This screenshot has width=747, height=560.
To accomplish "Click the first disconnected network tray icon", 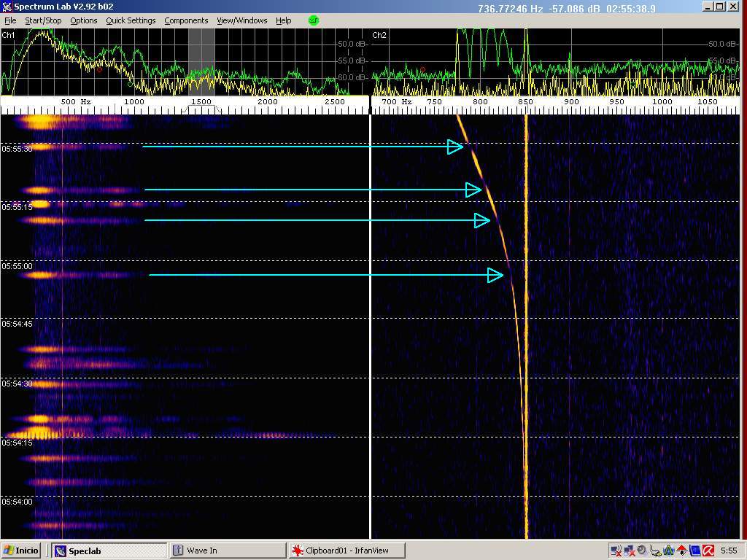I will [615, 551].
